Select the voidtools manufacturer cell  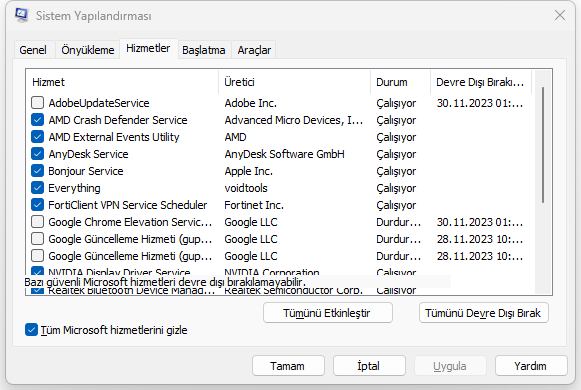pos(246,188)
